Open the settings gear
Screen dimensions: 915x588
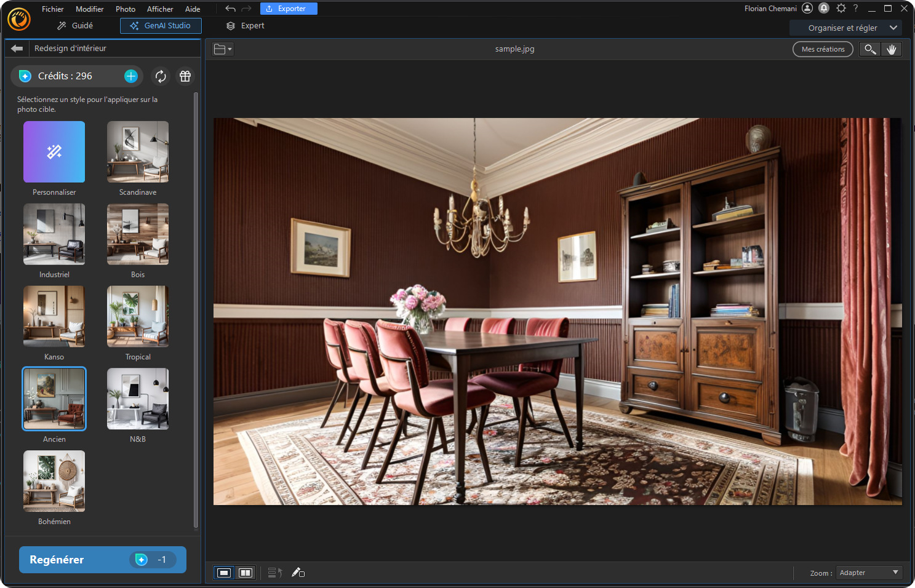[x=841, y=8]
